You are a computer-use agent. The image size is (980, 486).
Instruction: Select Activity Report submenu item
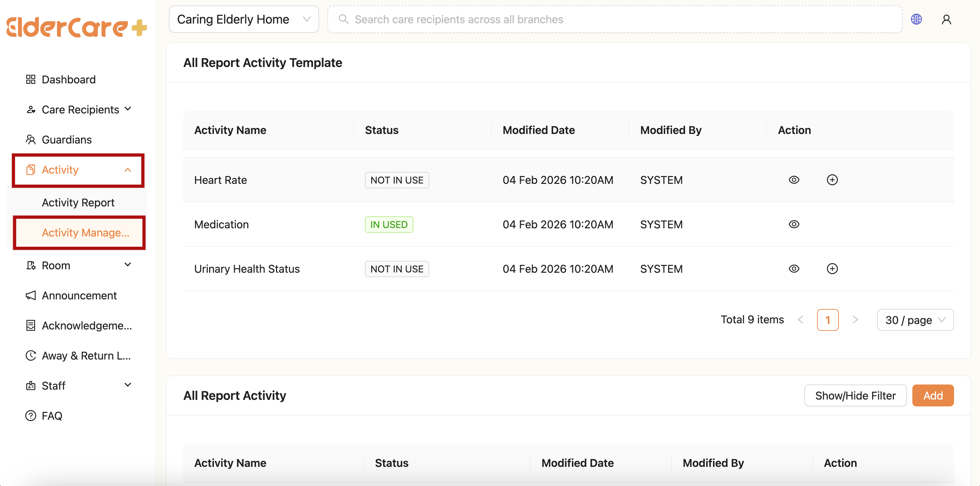pyautogui.click(x=78, y=202)
